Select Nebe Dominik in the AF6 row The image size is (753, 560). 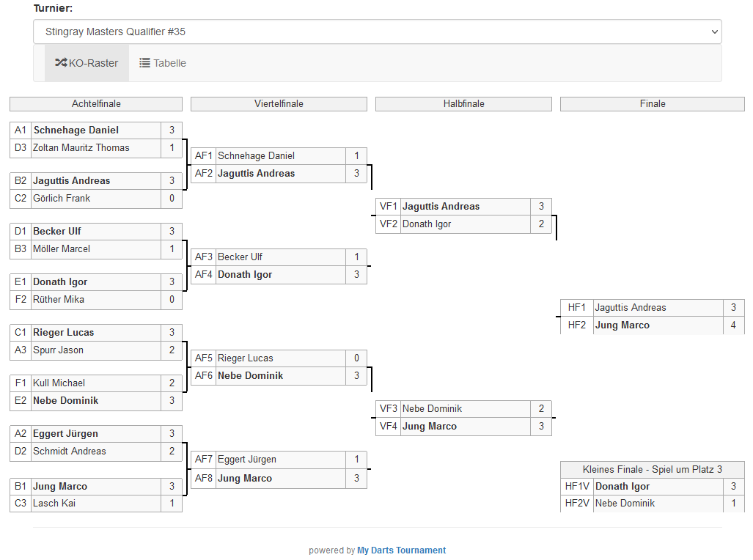click(x=250, y=376)
